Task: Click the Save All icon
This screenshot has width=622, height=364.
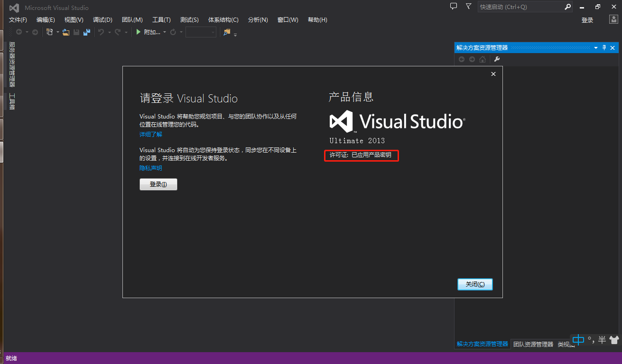Action: pos(87,32)
